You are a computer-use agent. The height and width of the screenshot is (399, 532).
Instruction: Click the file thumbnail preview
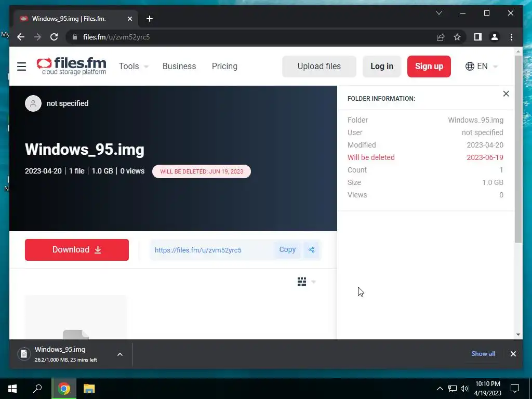tap(76, 317)
